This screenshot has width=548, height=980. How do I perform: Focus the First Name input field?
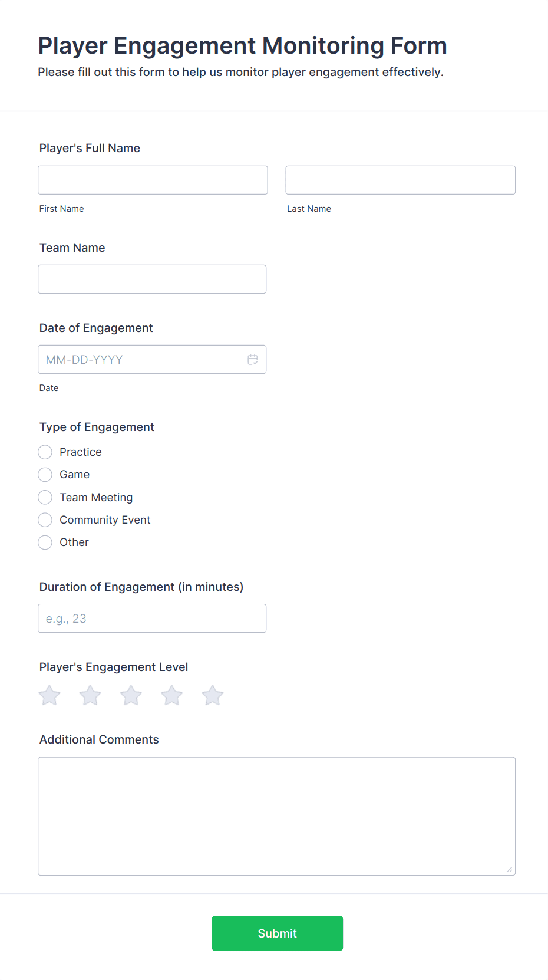coord(153,180)
